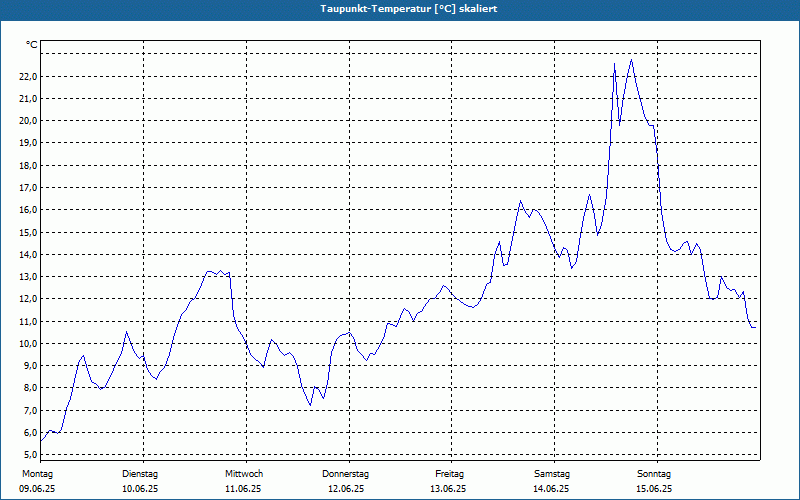The height and width of the screenshot is (500, 800).
Task: Select the 19,0 y-axis value
Action: click(29, 143)
